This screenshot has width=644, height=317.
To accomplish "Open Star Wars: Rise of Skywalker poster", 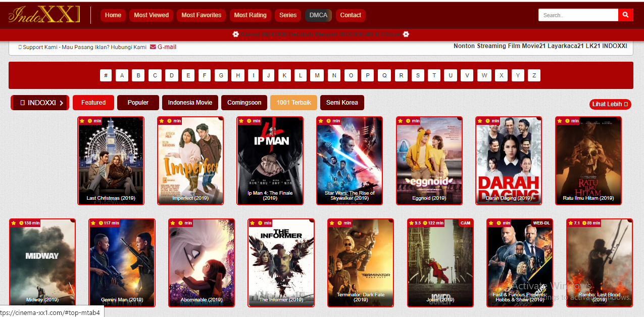I will [x=350, y=161].
